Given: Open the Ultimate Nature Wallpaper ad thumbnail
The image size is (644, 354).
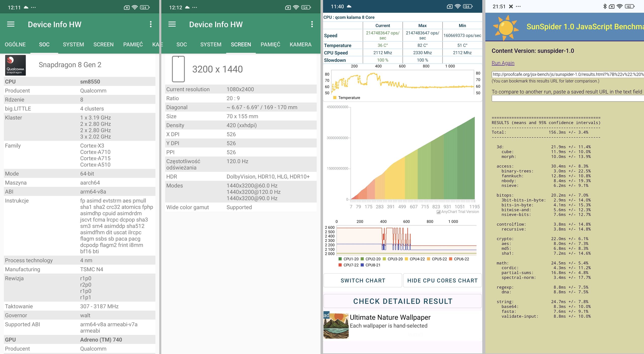Looking at the screenshot, I should 336,326.
